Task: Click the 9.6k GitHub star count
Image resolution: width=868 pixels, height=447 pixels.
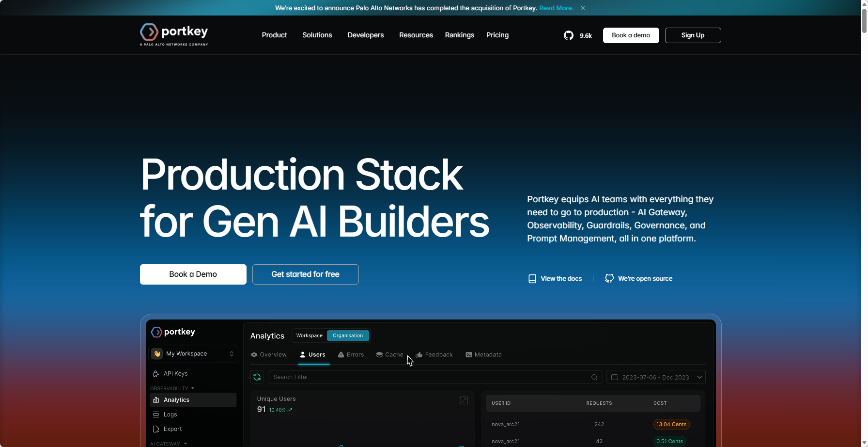Action: tap(586, 35)
